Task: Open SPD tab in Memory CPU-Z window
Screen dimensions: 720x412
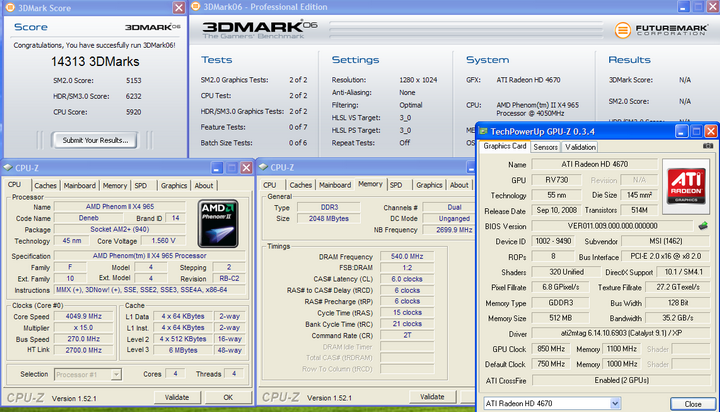Action: pyautogui.click(x=396, y=185)
